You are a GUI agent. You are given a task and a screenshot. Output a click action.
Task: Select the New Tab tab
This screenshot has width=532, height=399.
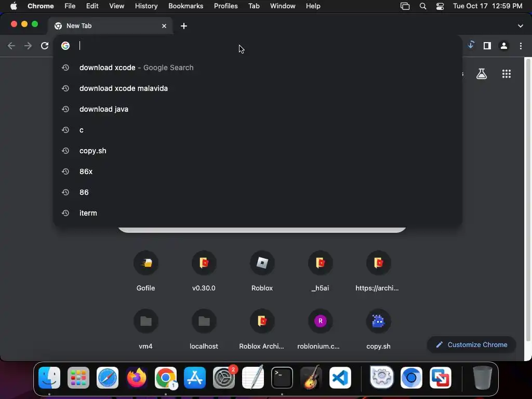pyautogui.click(x=110, y=26)
